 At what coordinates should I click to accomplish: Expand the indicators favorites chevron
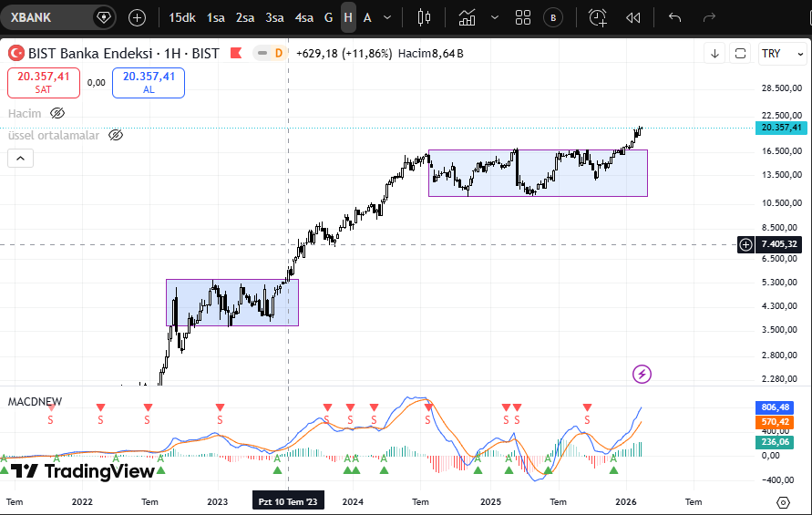click(495, 17)
